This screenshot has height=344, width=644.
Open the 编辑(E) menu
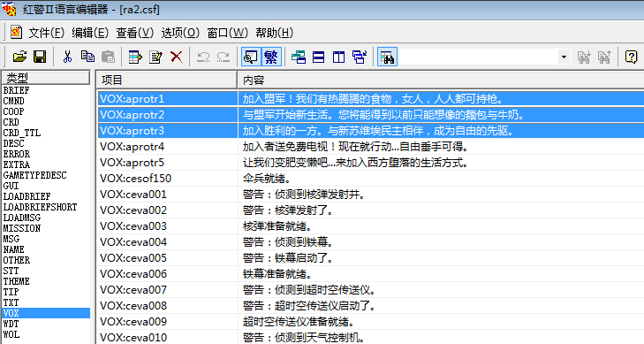(90, 33)
